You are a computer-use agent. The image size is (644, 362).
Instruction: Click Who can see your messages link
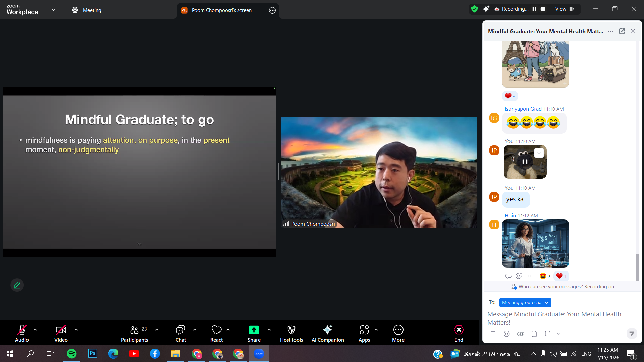click(x=550, y=287)
